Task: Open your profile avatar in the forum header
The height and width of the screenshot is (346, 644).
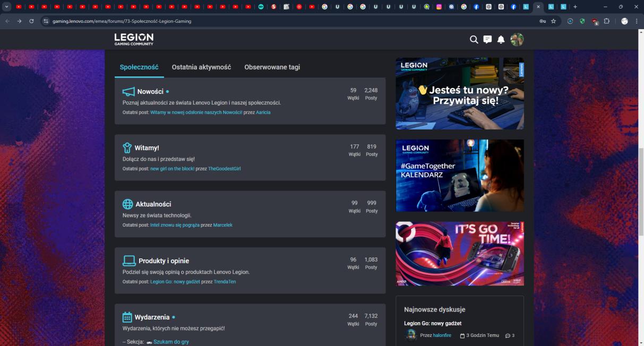Action: point(517,39)
